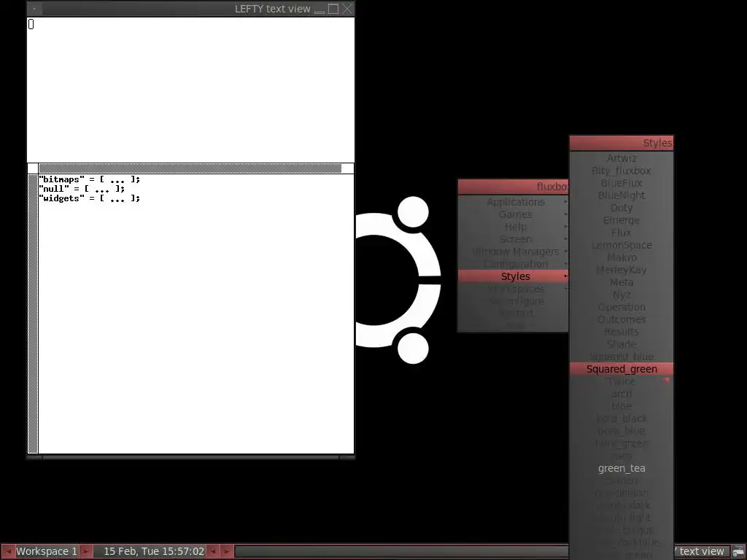Minimize the LEFTY text view window
This screenshot has width=747, height=560.
(320, 9)
